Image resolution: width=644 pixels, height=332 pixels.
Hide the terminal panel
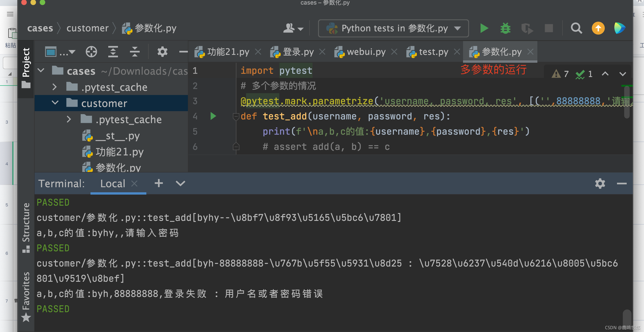tap(622, 184)
